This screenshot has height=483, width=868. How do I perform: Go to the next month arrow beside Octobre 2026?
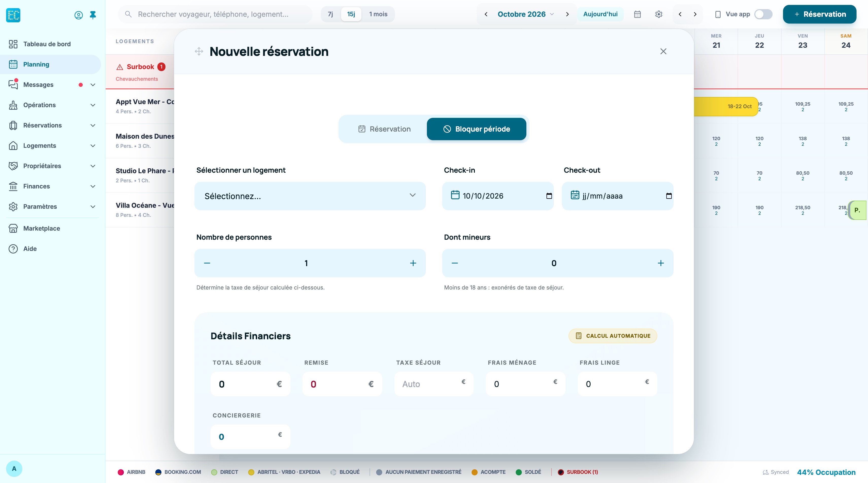pyautogui.click(x=567, y=14)
